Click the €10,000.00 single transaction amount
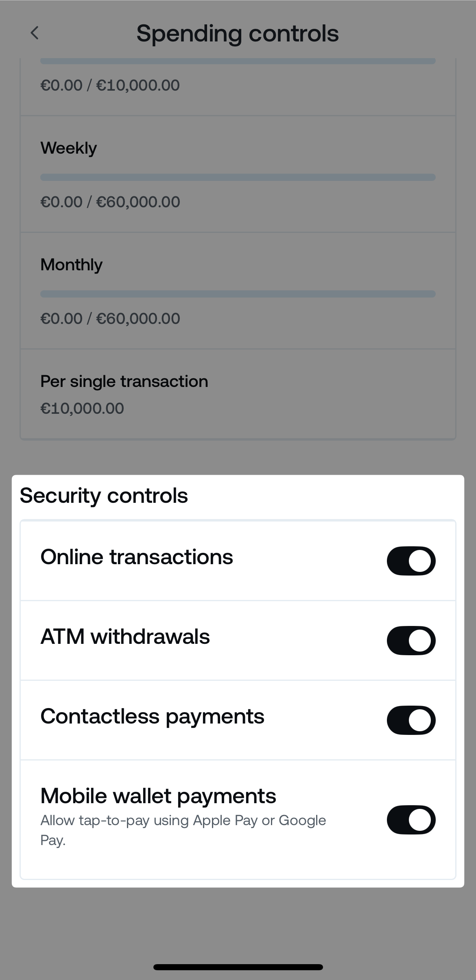The image size is (476, 980). [x=82, y=408]
